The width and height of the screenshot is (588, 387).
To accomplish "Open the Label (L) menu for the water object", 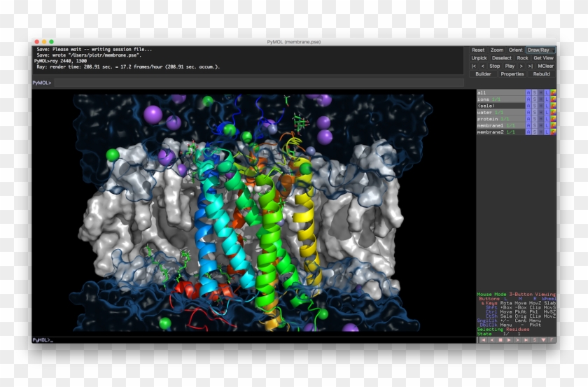I will pyautogui.click(x=547, y=112).
